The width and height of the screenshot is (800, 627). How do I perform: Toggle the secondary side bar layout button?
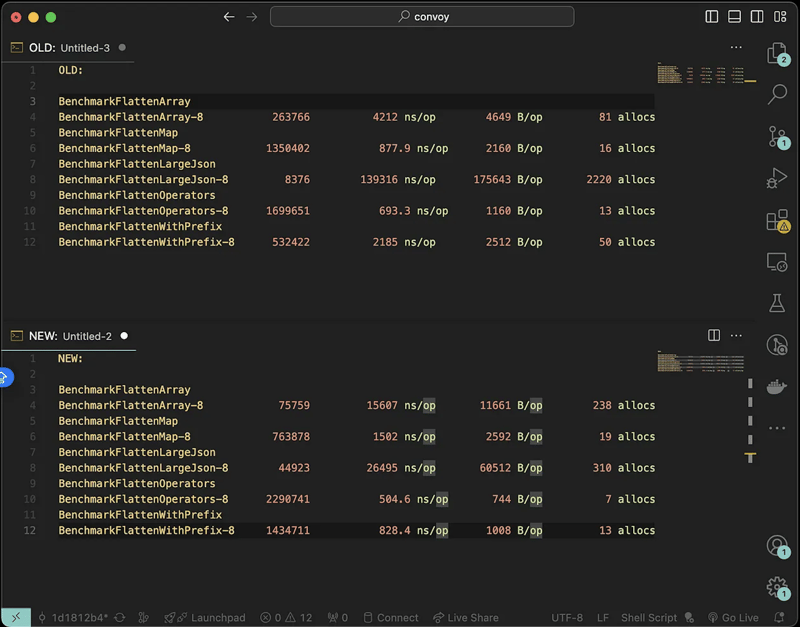click(756, 17)
